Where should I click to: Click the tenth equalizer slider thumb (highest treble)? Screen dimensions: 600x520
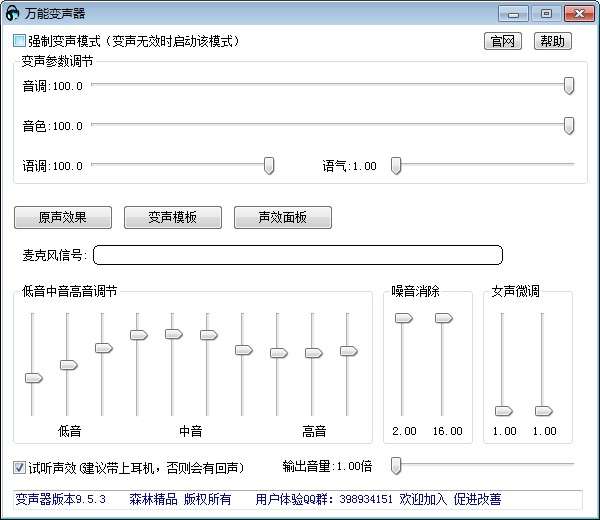349,351
